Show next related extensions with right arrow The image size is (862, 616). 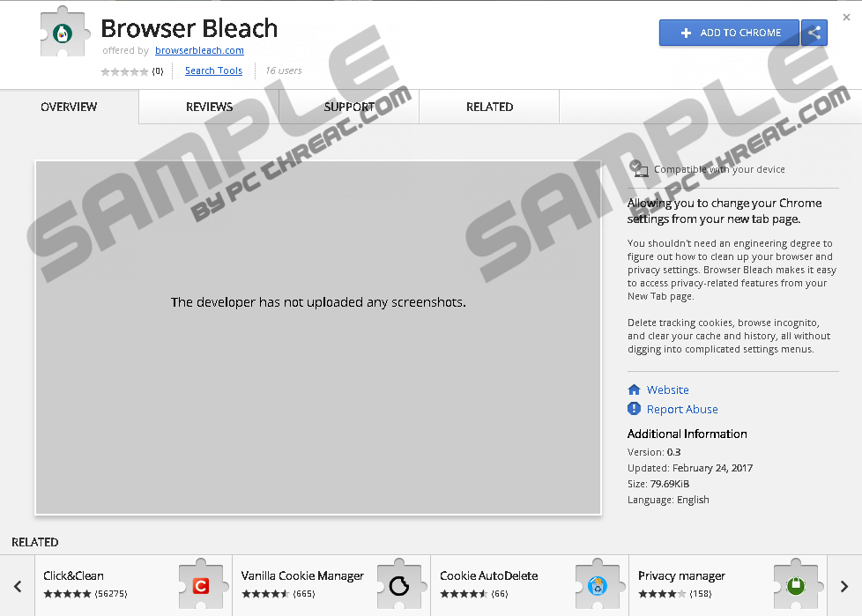(843, 586)
